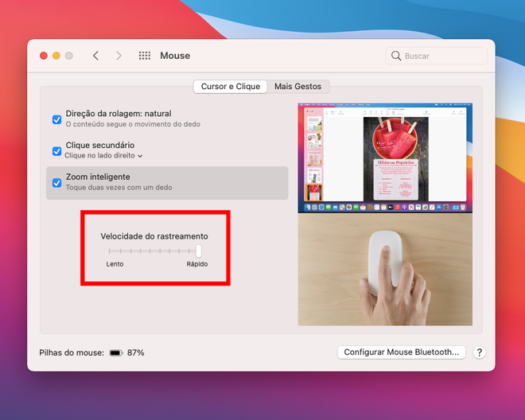
Task: Go forward with the right chevron button
Action: 119,56
